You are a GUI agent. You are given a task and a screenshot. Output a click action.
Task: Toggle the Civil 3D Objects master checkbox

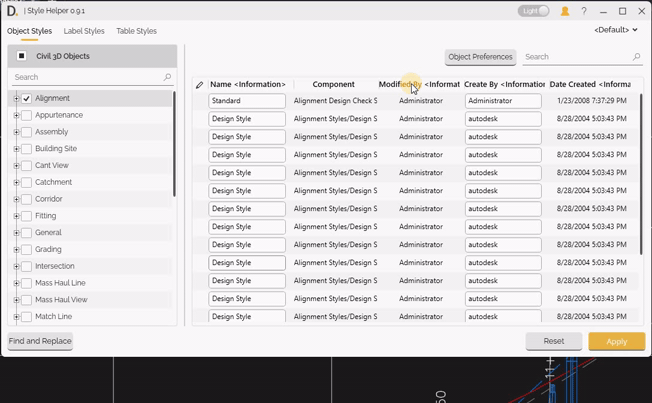[x=22, y=56]
